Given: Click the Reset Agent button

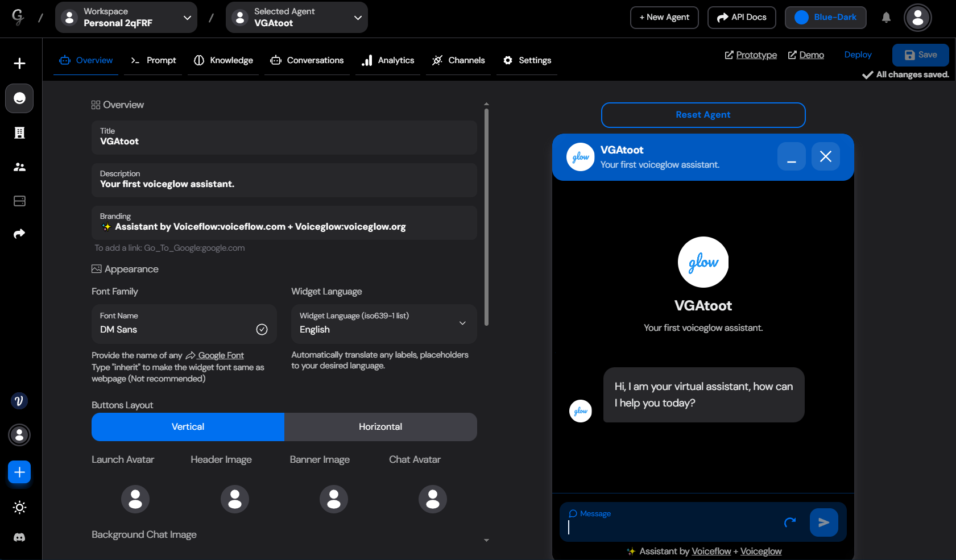Looking at the screenshot, I should (x=703, y=115).
